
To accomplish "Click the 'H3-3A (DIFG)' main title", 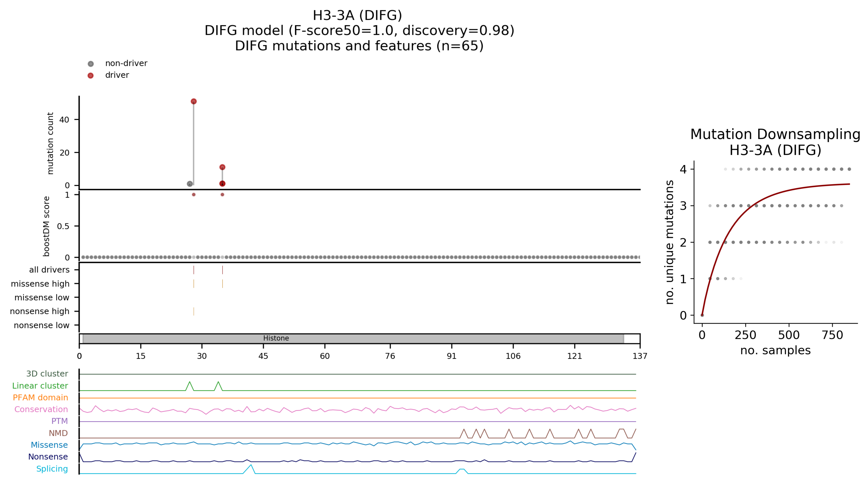I will coord(357,15).
